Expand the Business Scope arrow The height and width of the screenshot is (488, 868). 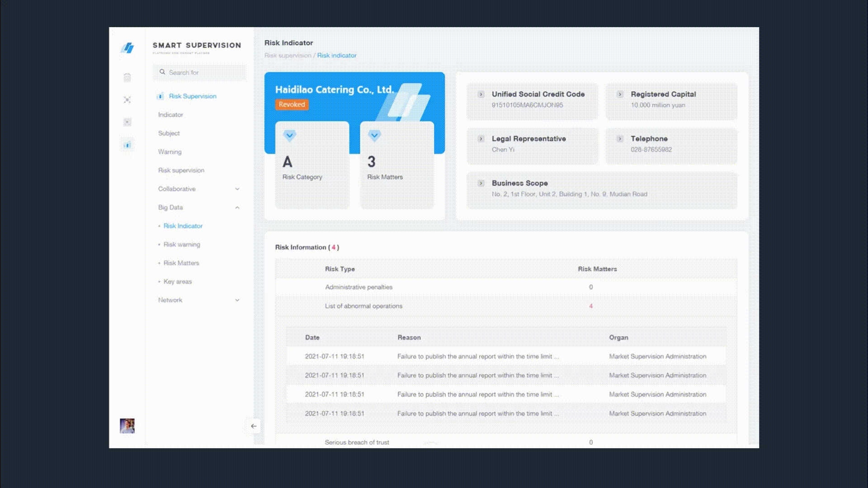pos(481,183)
